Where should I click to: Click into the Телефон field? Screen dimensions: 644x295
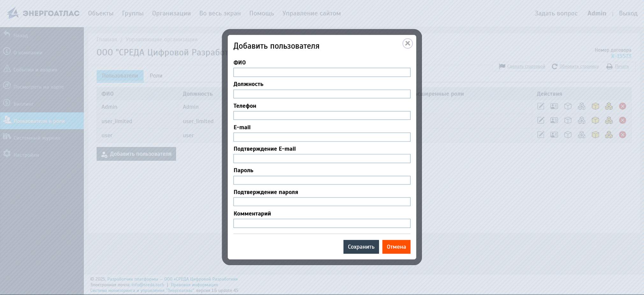(322, 115)
